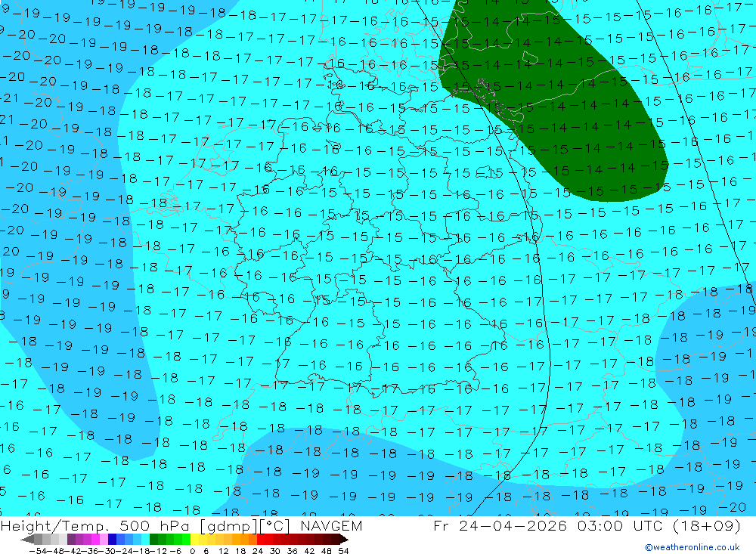This screenshot has height=554, width=756.
Task: Select the dark green legend swatch
Action: tap(153, 540)
